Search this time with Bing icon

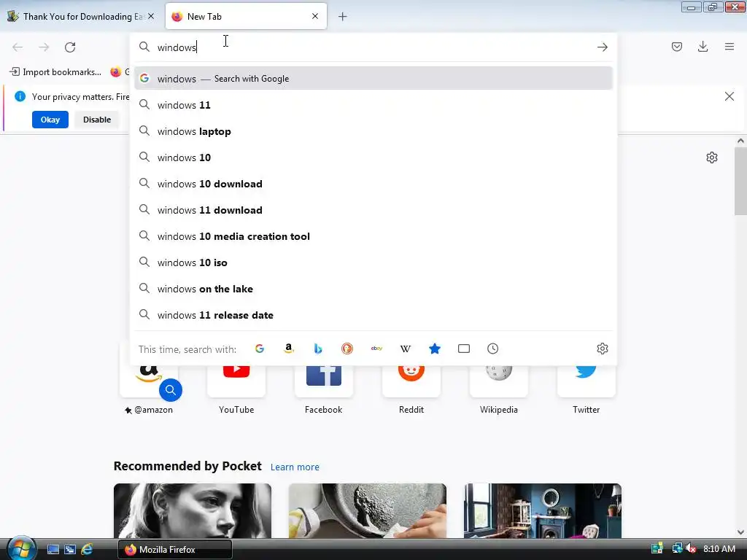click(318, 349)
